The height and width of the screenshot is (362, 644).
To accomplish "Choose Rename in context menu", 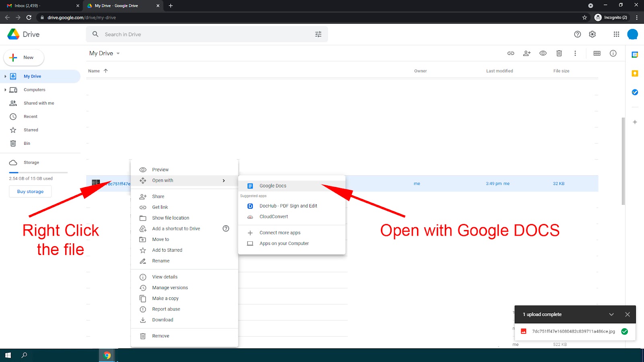I will point(184,261).
